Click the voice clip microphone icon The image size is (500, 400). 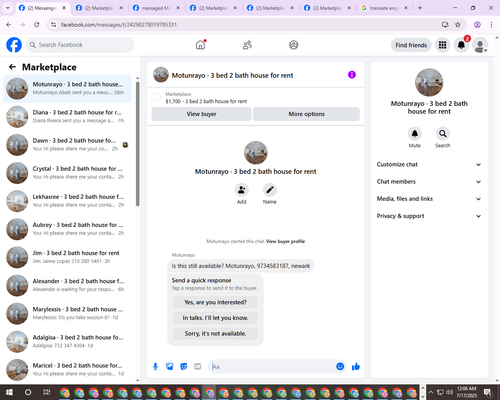155,367
